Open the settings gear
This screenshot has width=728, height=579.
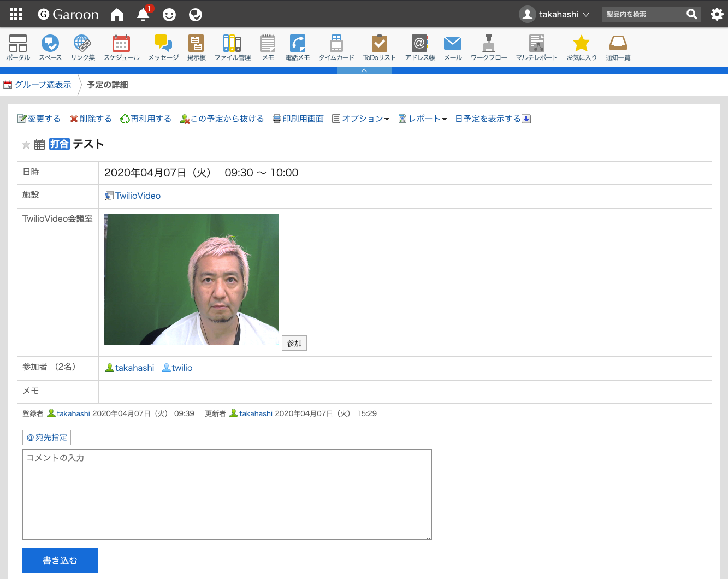coord(717,14)
